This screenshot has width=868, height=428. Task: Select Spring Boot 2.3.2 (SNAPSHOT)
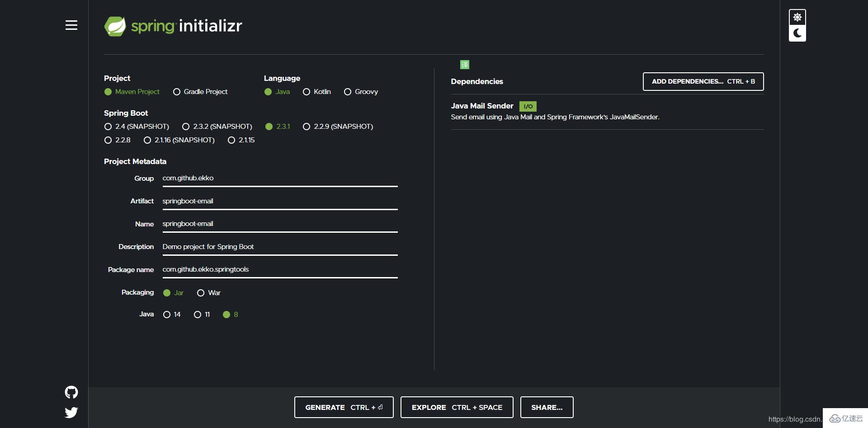coord(217,127)
